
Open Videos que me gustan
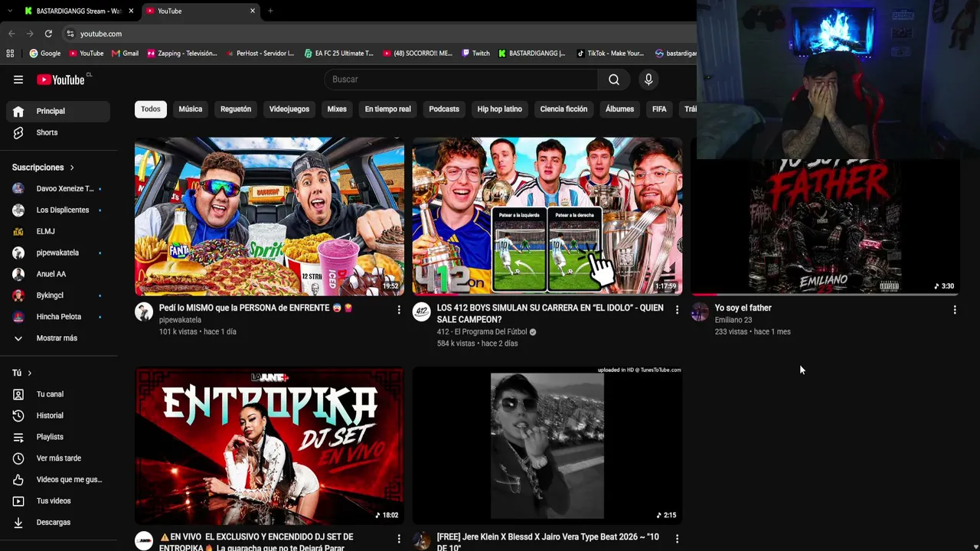coord(58,480)
